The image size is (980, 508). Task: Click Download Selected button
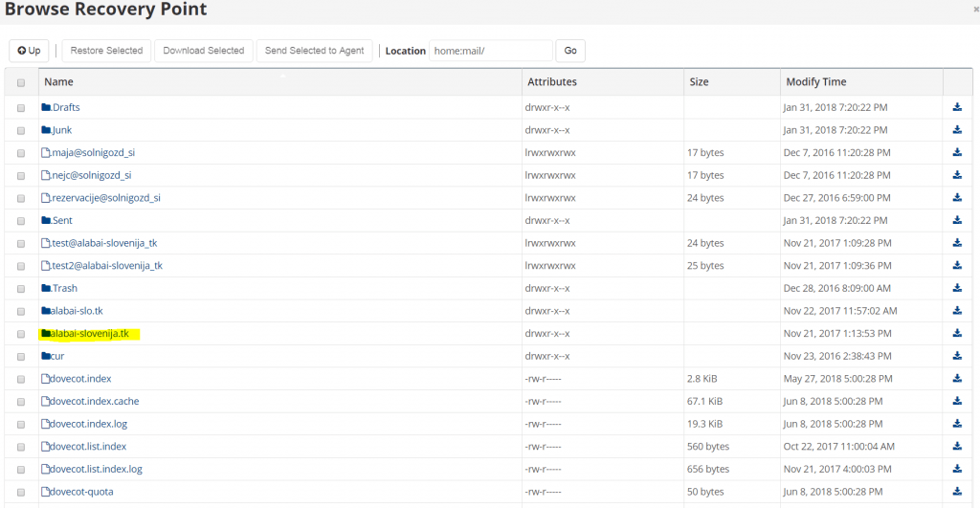click(204, 51)
